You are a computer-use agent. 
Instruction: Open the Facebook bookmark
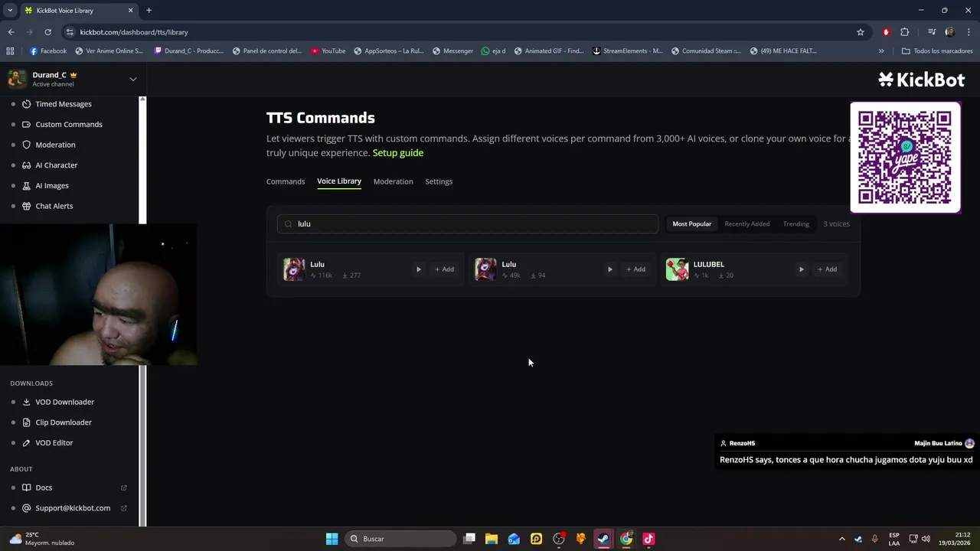point(48,51)
